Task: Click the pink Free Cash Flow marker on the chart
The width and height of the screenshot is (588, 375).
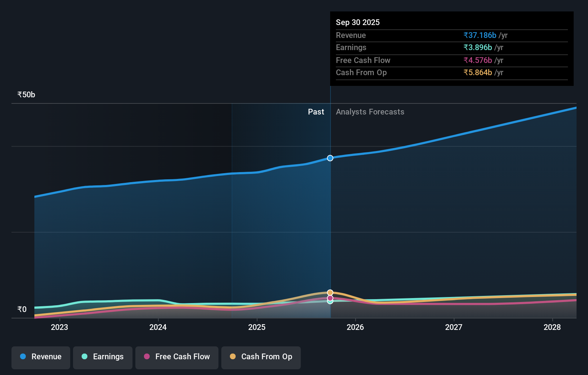Action: 330,298
